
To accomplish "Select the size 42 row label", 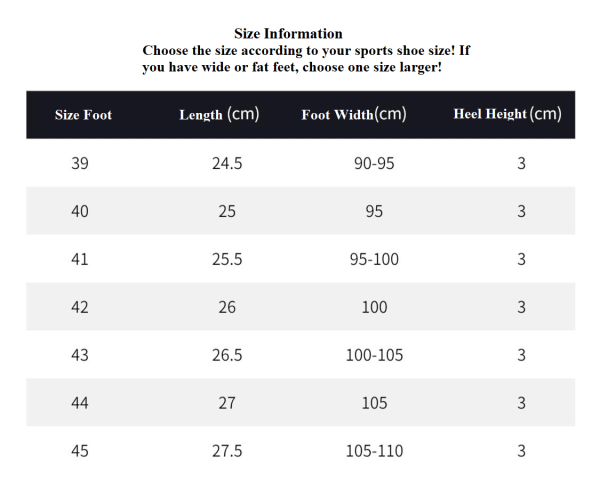I will tap(80, 307).
